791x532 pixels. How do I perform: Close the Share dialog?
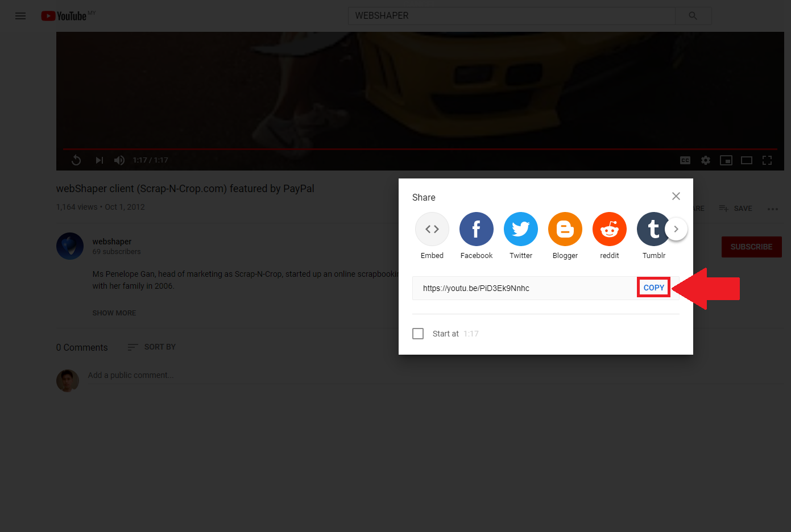[676, 196]
